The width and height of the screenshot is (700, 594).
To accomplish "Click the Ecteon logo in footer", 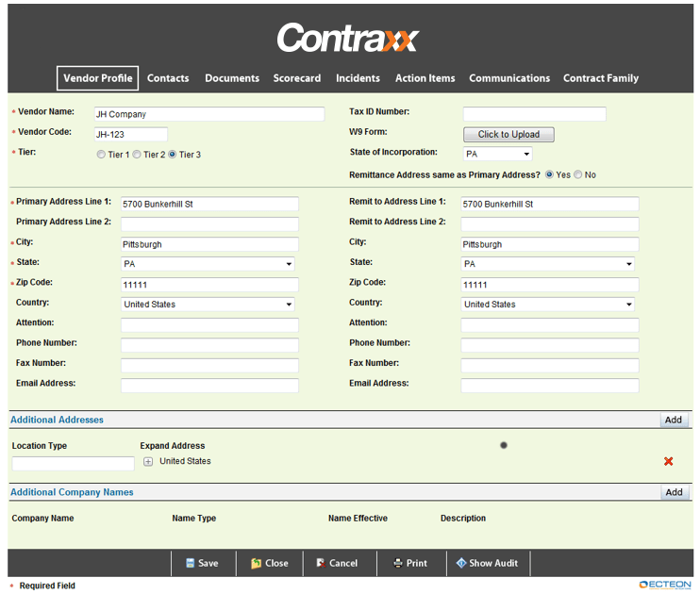I will tap(665, 585).
